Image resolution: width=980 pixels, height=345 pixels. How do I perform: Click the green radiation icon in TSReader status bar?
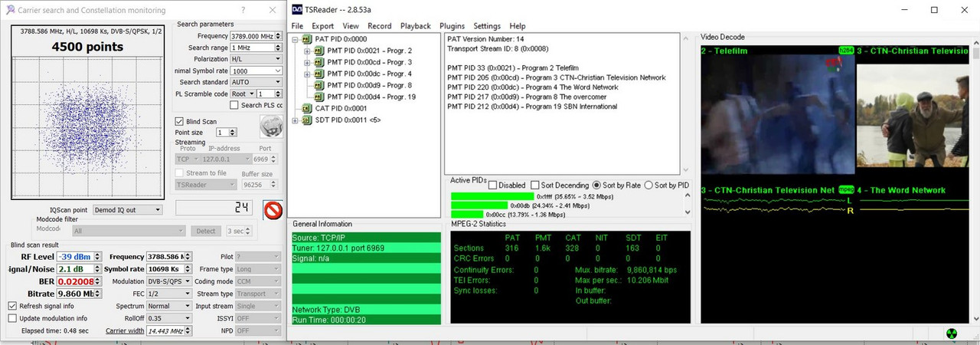pyautogui.click(x=952, y=333)
